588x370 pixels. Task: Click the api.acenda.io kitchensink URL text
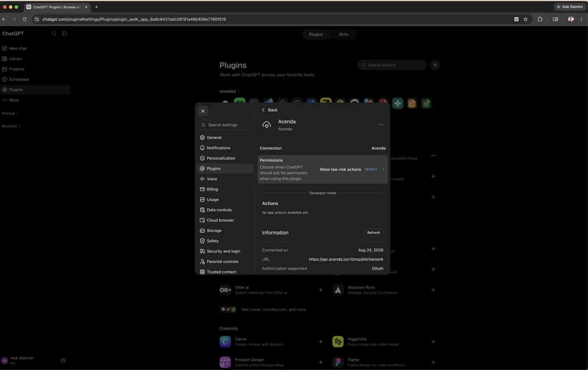[346, 259]
